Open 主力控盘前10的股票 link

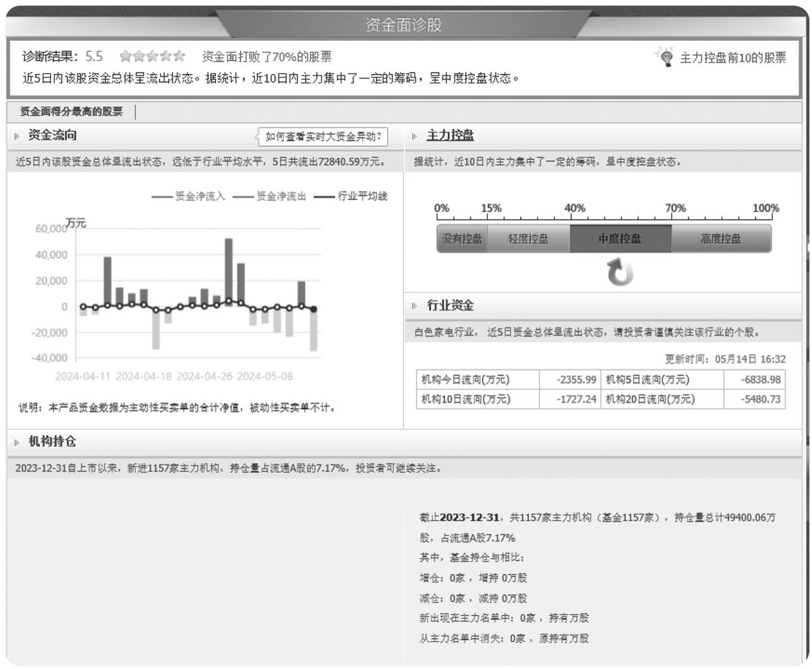click(x=732, y=58)
